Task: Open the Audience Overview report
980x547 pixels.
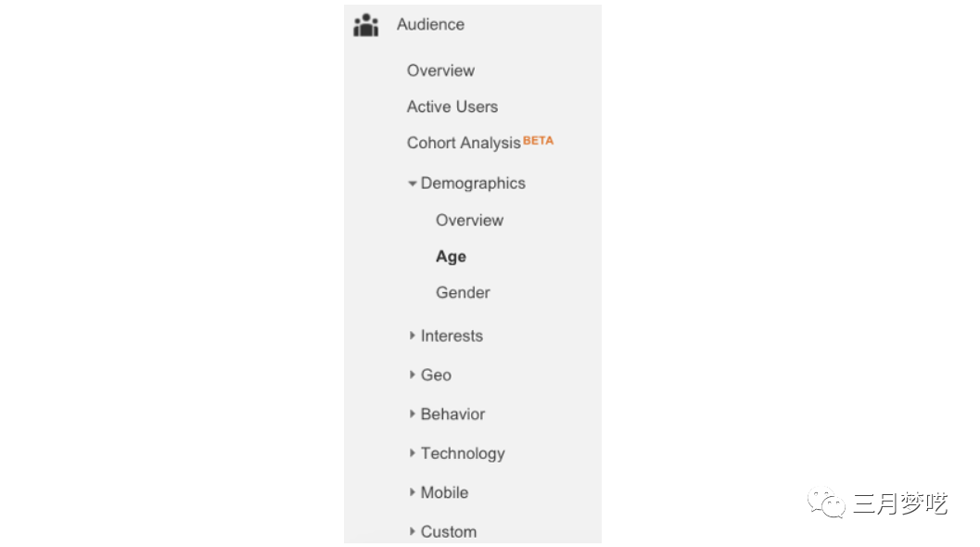Action: point(440,70)
